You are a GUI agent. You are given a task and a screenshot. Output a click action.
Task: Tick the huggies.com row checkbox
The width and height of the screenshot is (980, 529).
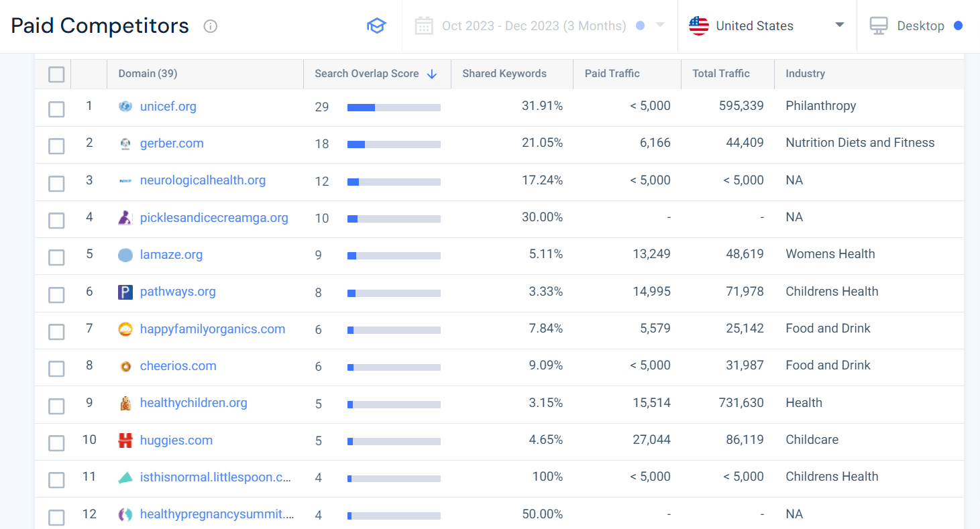[x=56, y=443]
